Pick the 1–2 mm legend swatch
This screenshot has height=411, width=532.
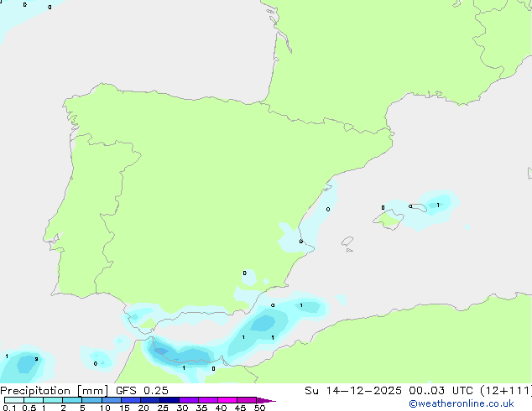click(53, 400)
